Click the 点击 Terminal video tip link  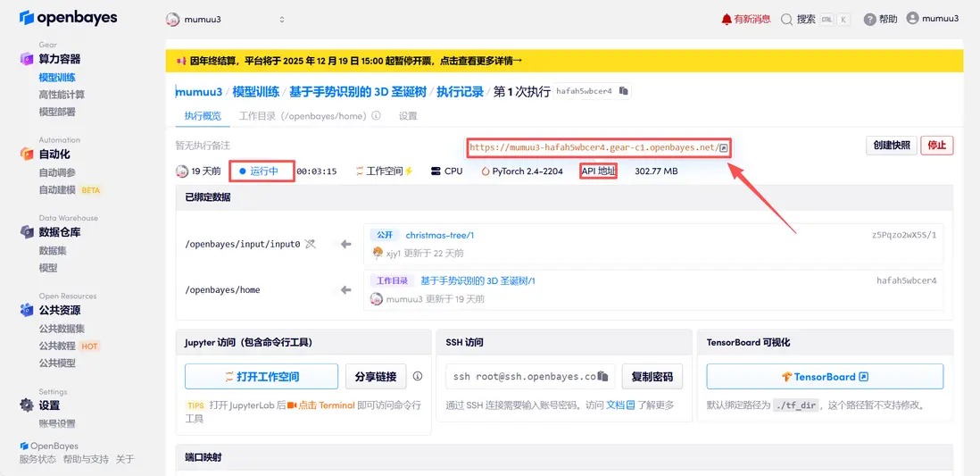tap(320, 405)
